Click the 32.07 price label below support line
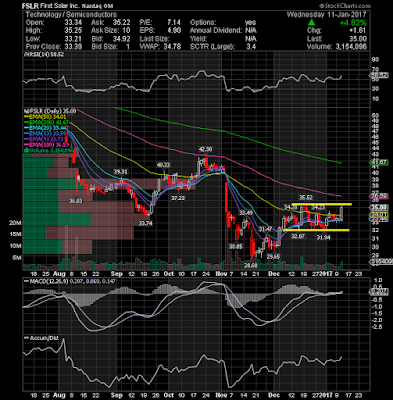Image resolution: width=393 pixels, height=400 pixels. tap(298, 236)
